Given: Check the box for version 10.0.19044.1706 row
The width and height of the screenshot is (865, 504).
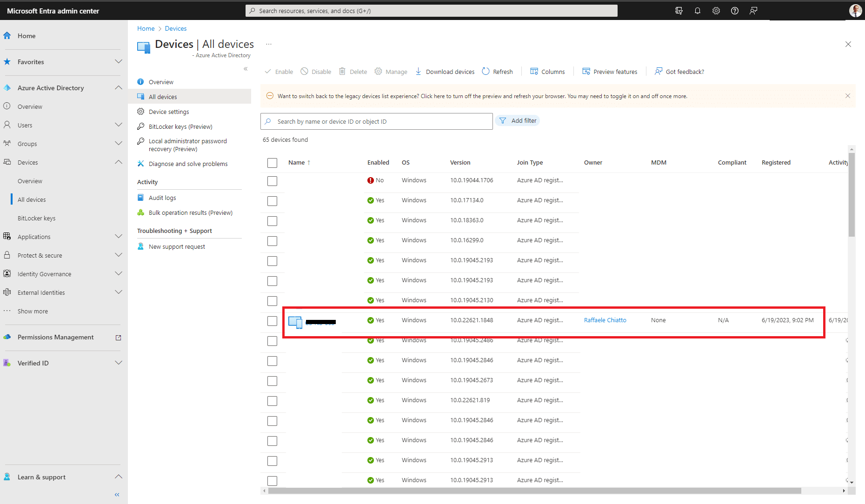Looking at the screenshot, I should 273,181.
